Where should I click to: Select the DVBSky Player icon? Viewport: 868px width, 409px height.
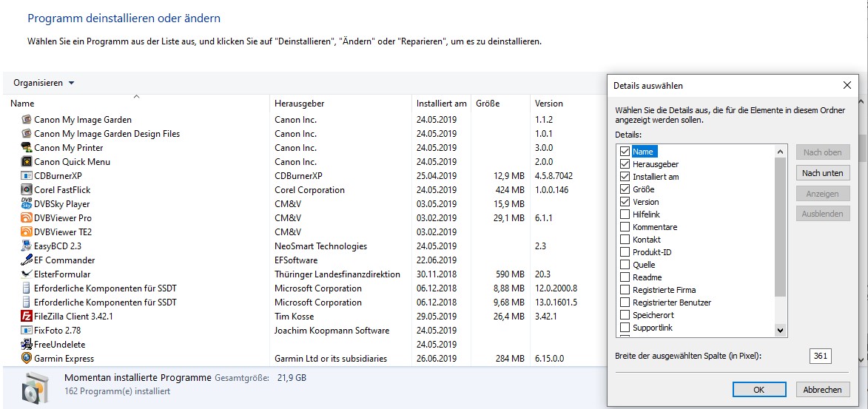[26, 203]
